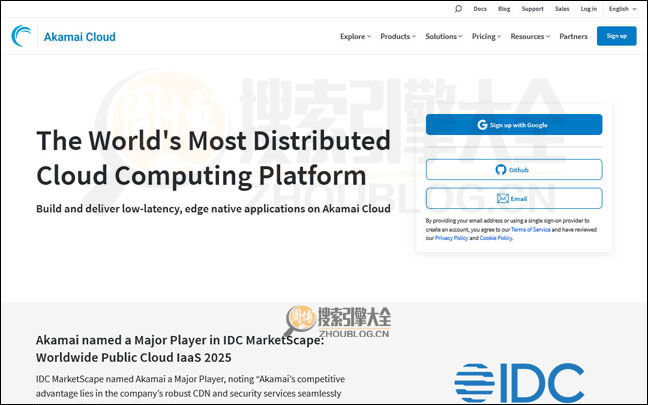Click the GitHub octocat icon
The width and height of the screenshot is (648, 405).
pyautogui.click(x=500, y=169)
